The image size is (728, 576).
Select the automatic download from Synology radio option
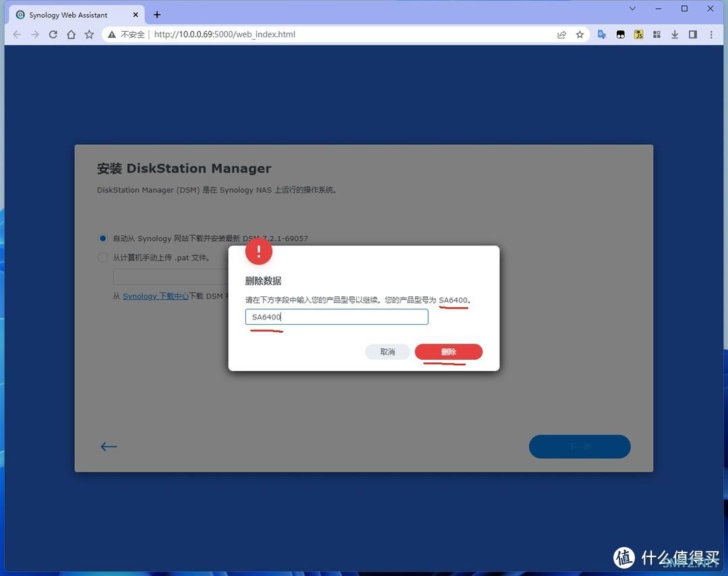103,238
